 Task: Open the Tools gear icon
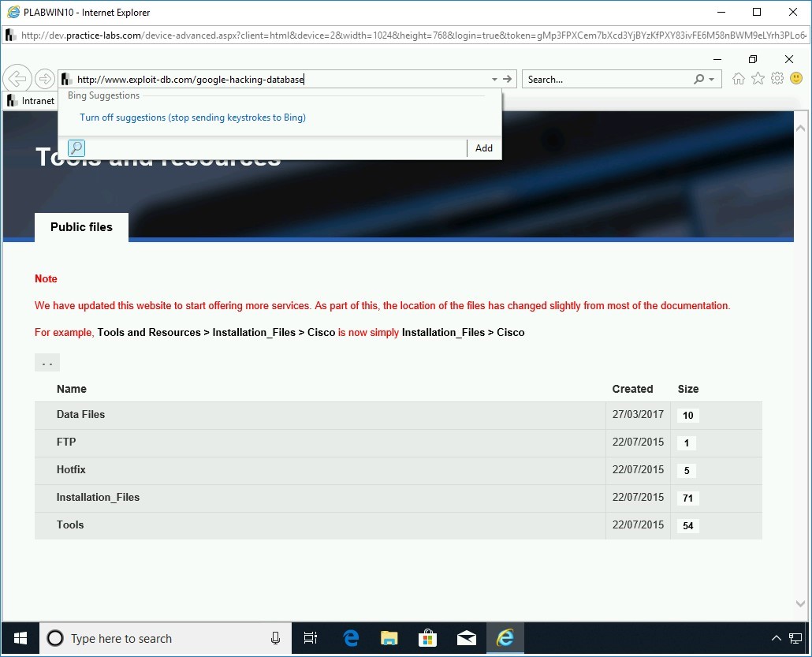point(777,78)
